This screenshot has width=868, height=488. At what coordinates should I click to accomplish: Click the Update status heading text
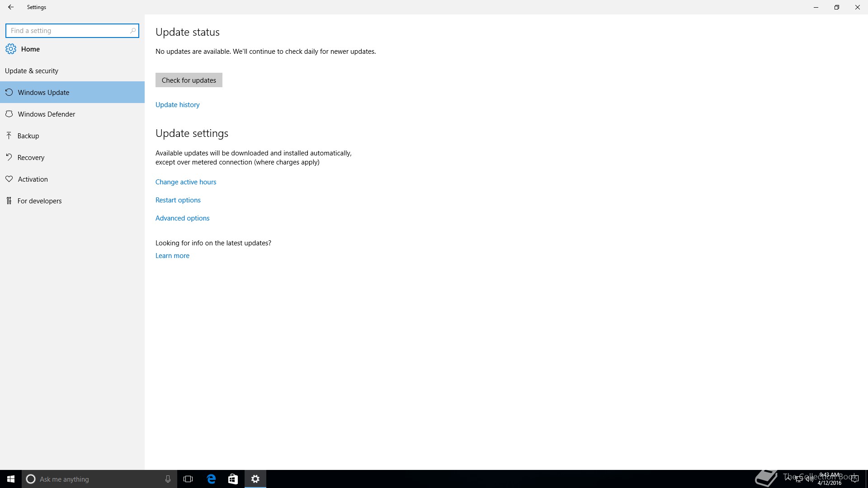click(188, 32)
